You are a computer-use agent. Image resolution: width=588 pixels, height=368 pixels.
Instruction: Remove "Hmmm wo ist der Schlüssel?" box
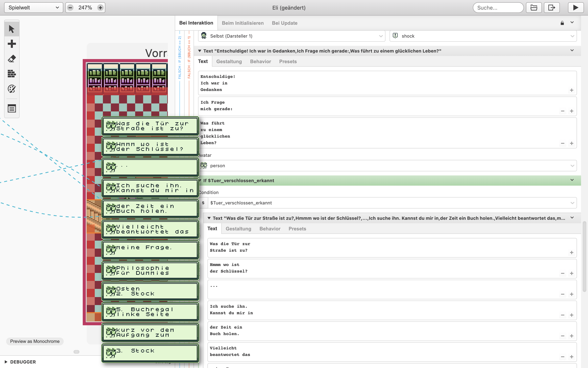click(562, 274)
